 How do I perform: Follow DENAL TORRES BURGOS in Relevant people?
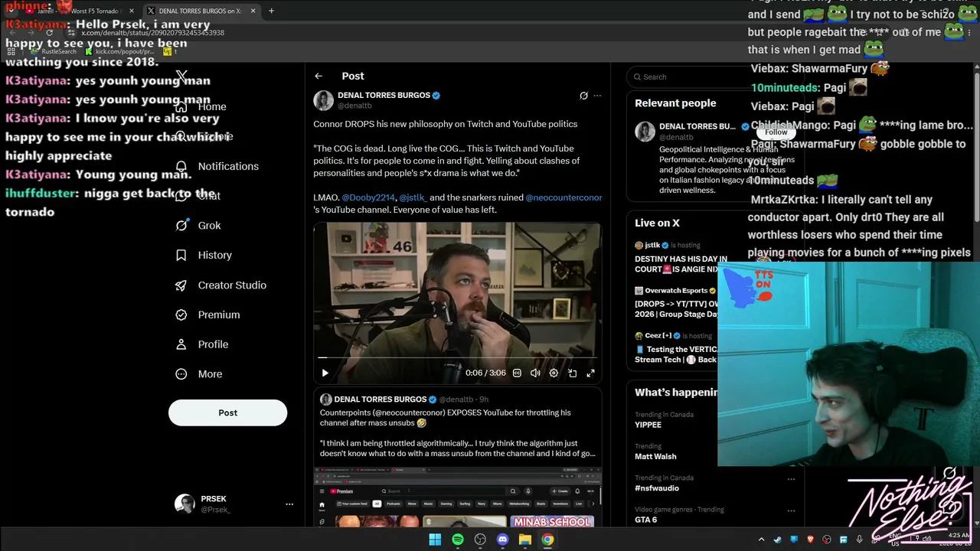(x=776, y=132)
